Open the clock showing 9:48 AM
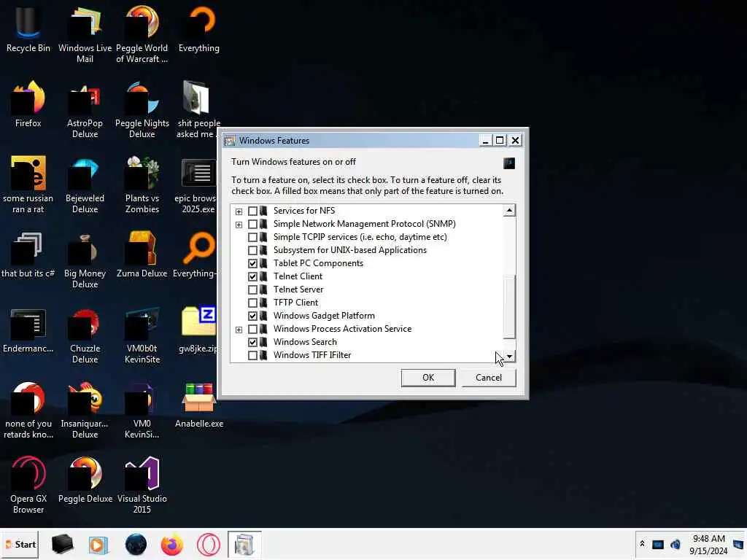Image resolution: width=747 pixels, height=560 pixels. tap(708, 544)
